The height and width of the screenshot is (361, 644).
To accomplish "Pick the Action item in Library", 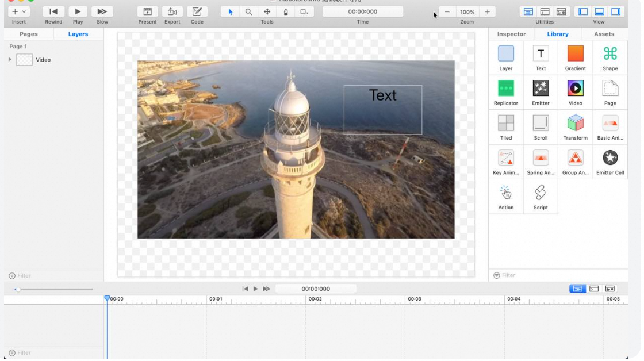I will coord(506,197).
